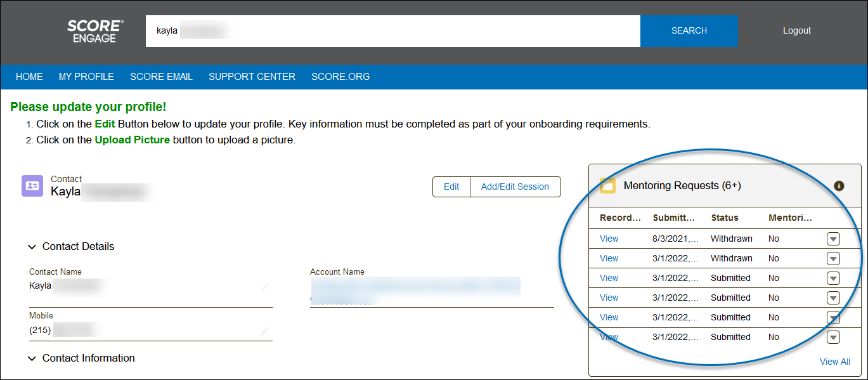Open MY PROFILE from the navigation bar
The image size is (868, 380).
point(86,77)
